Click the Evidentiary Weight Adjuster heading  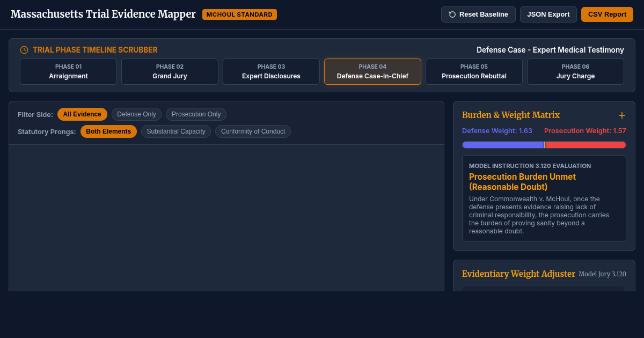(x=518, y=274)
